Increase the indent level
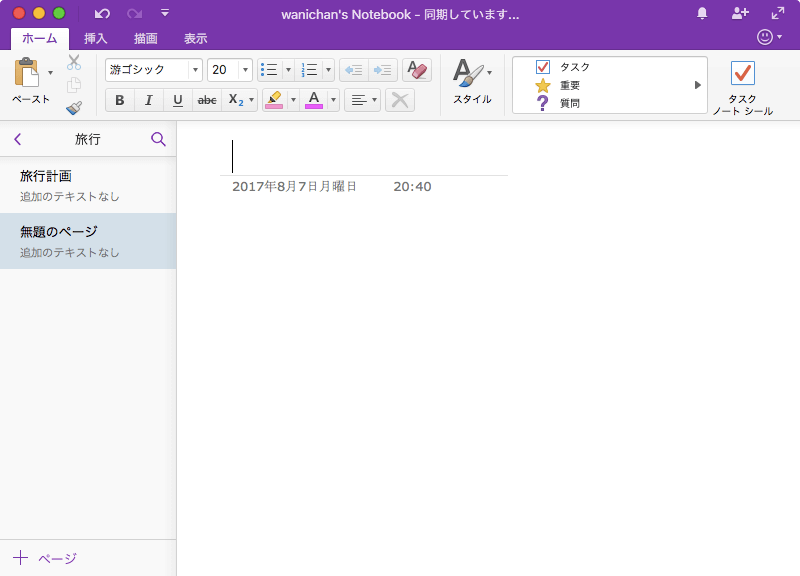The height and width of the screenshot is (576, 800). coord(383,70)
